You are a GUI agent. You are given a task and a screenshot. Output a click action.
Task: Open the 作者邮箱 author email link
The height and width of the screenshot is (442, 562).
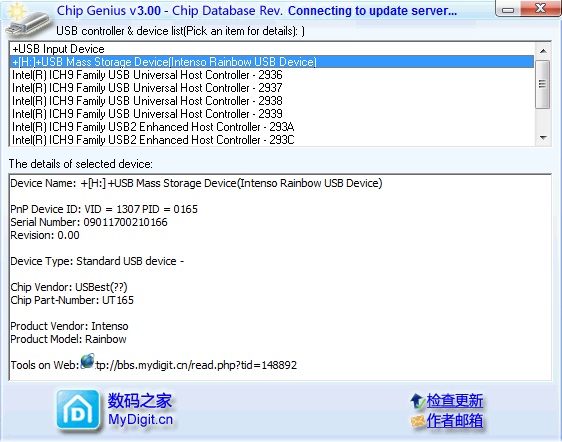454,421
